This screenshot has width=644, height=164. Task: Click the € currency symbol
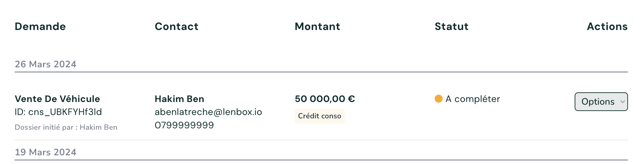click(351, 99)
